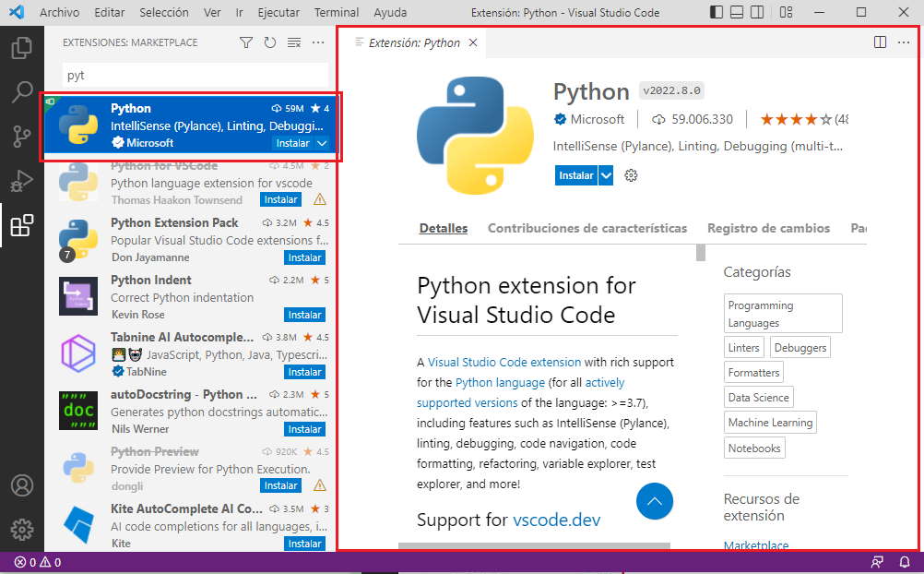Install Python Indent extension
The width and height of the screenshot is (924, 574).
(304, 315)
